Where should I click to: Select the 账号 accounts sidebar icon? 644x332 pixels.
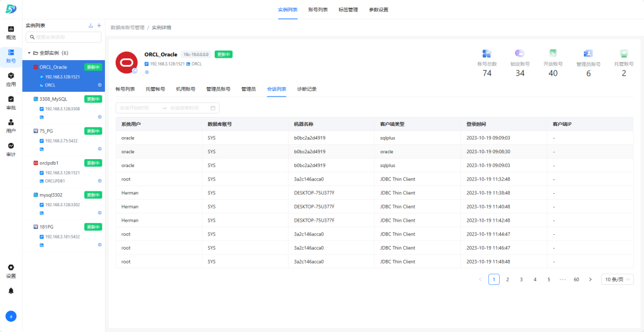[x=11, y=57]
